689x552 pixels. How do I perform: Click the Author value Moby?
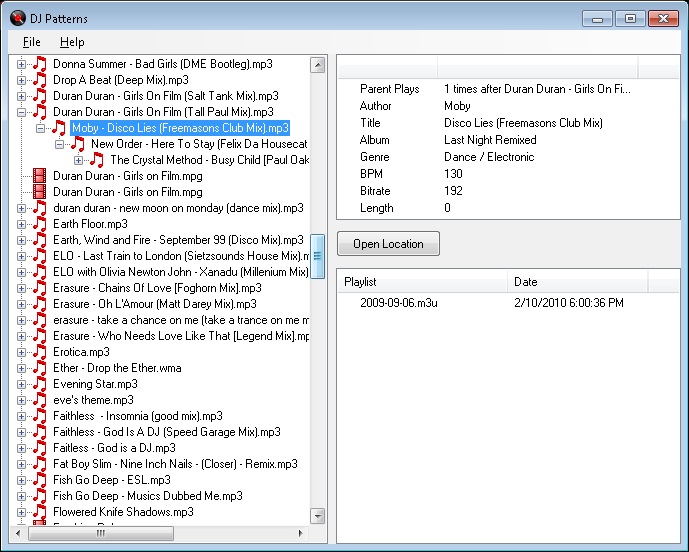tap(457, 106)
